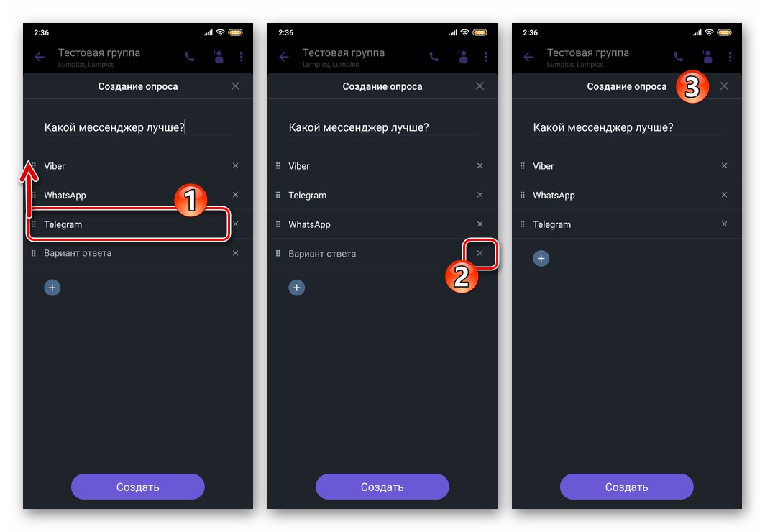The height and width of the screenshot is (532, 765).
Task: Tap the add participant icon in middle screenshot
Action: click(x=462, y=57)
